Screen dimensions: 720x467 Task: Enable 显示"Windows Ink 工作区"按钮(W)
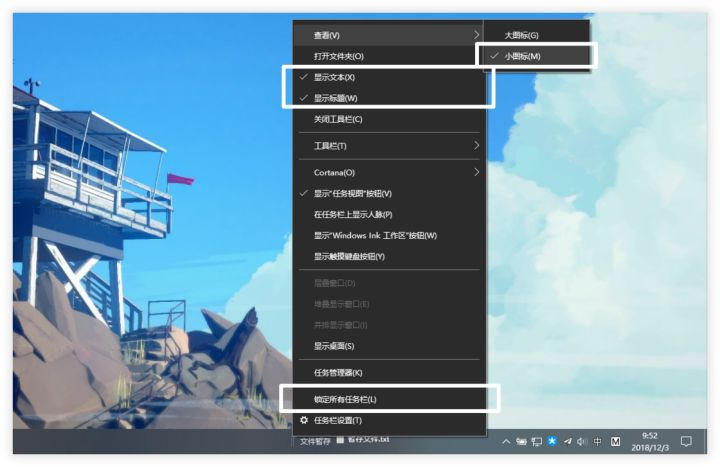click(389, 236)
